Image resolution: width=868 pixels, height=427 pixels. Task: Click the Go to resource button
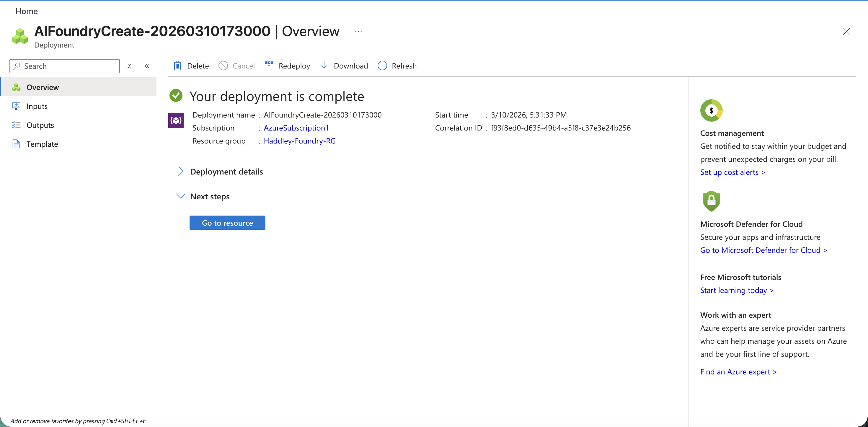227,222
